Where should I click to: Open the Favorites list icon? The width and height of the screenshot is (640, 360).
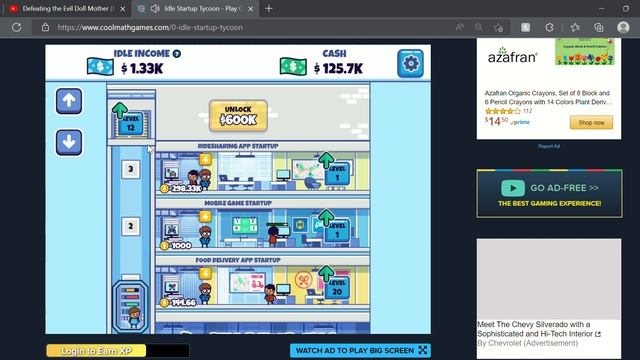pos(575,27)
